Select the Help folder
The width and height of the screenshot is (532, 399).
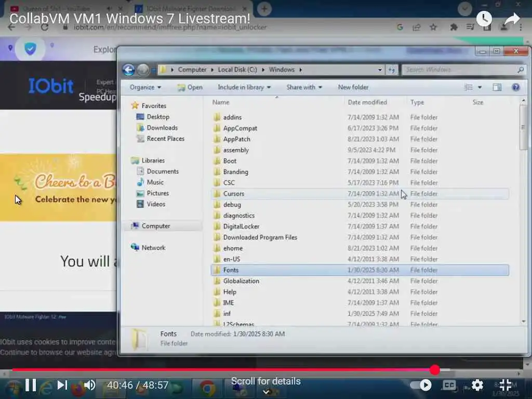pyautogui.click(x=229, y=292)
